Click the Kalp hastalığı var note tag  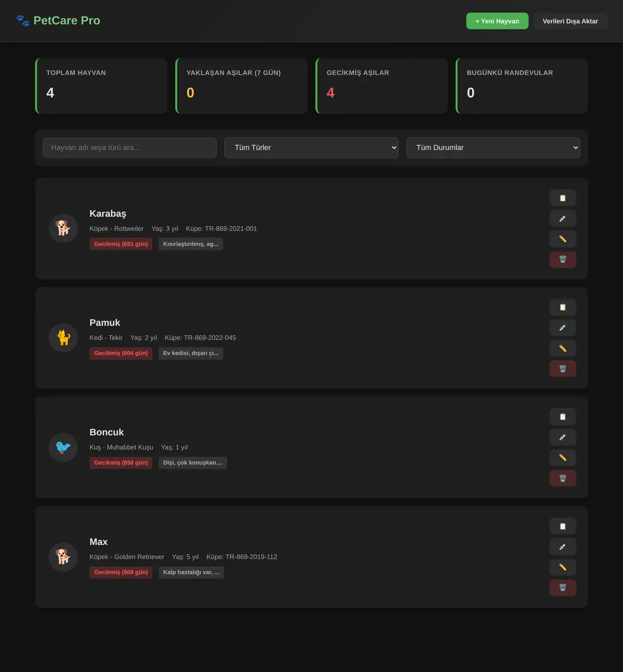(x=191, y=572)
